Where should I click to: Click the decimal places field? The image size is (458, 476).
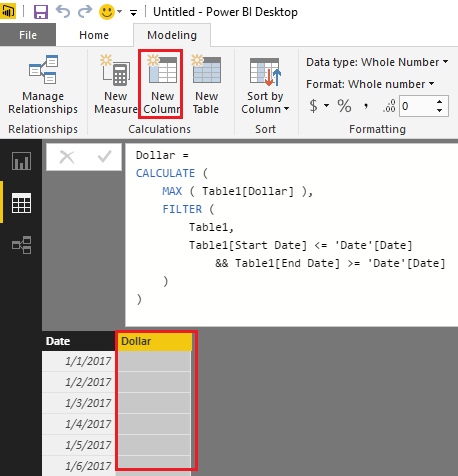417,106
